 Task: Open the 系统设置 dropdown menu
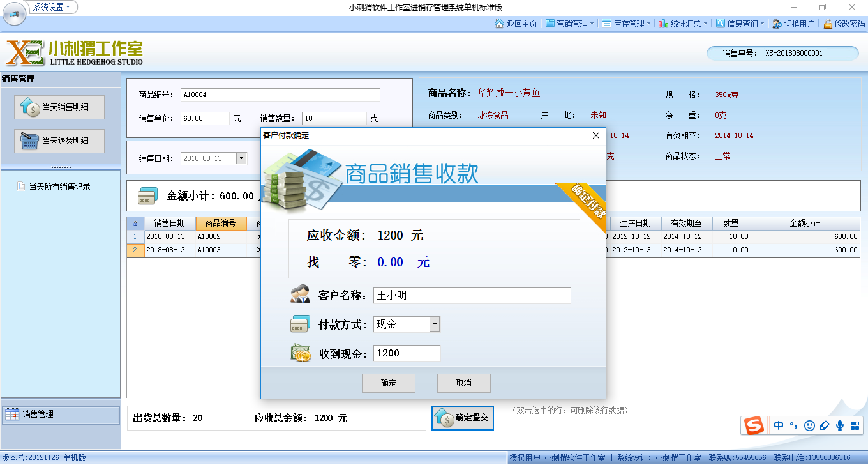click(52, 7)
